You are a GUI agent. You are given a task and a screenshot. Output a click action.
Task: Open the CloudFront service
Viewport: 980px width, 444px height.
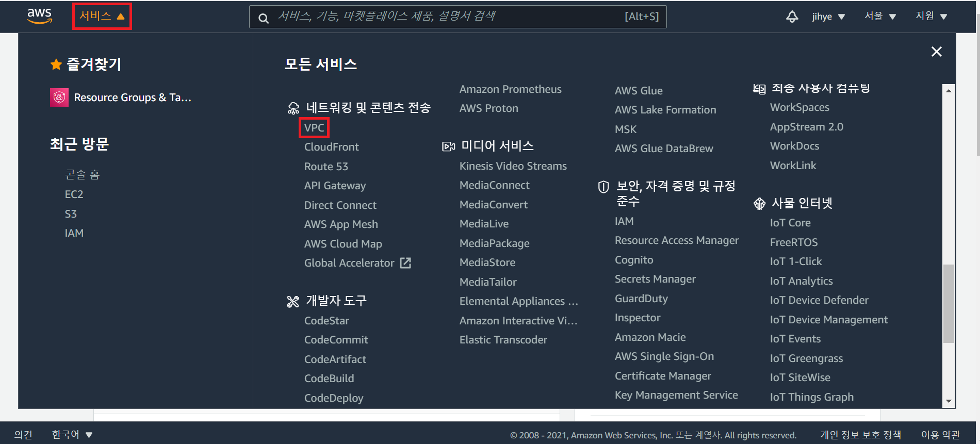pos(331,147)
